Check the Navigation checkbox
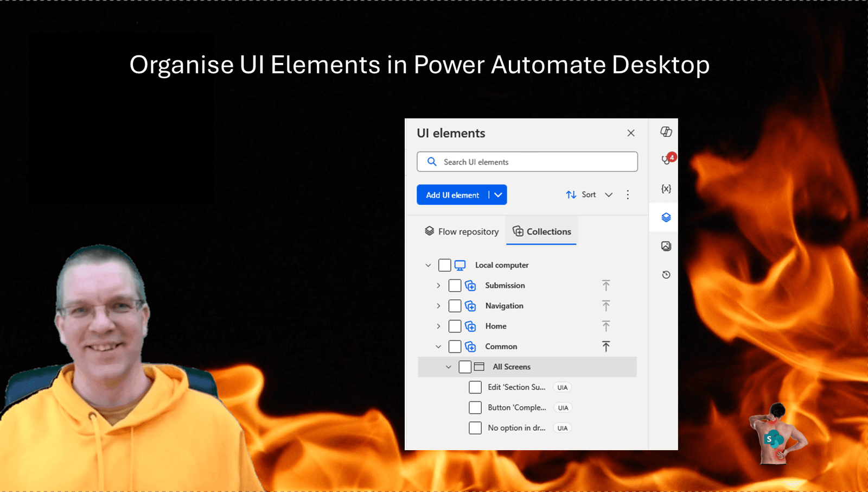This screenshot has width=868, height=492. click(455, 306)
